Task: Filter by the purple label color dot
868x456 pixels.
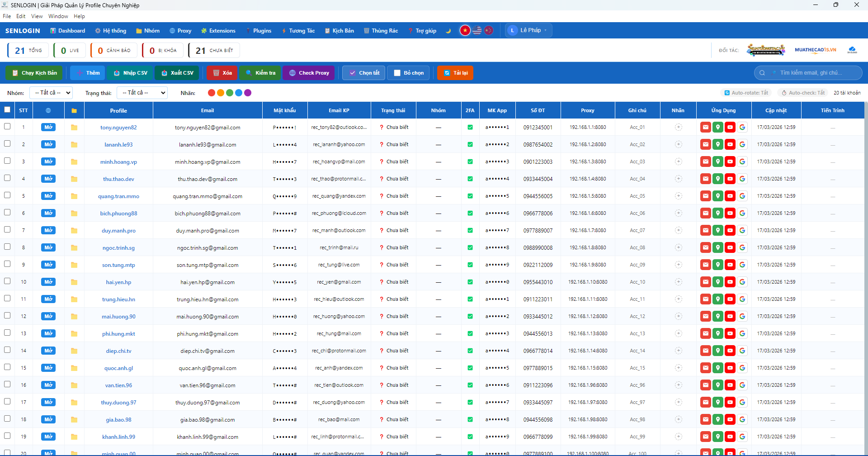Action: [248, 93]
